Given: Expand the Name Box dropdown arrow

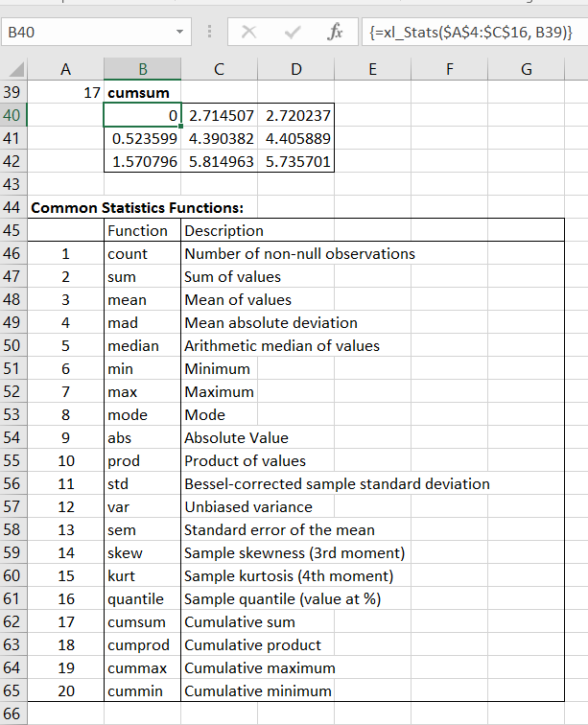Looking at the screenshot, I should pos(179,34).
